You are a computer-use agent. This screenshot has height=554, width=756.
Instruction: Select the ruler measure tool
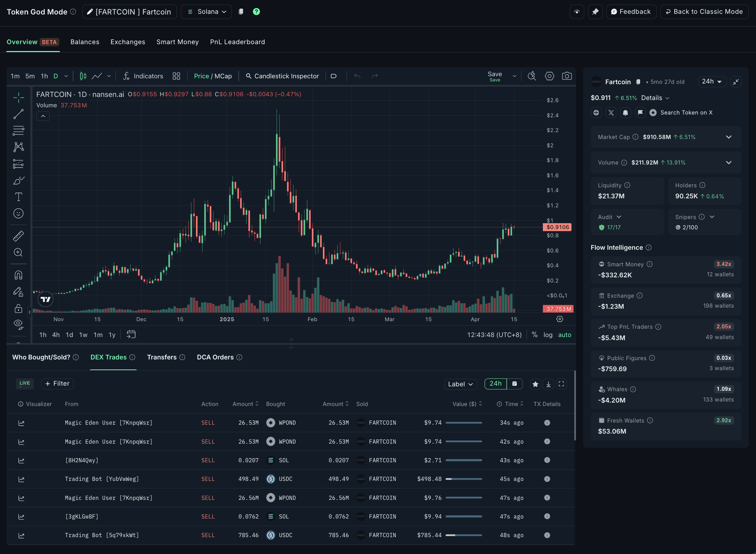pyautogui.click(x=18, y=236)
